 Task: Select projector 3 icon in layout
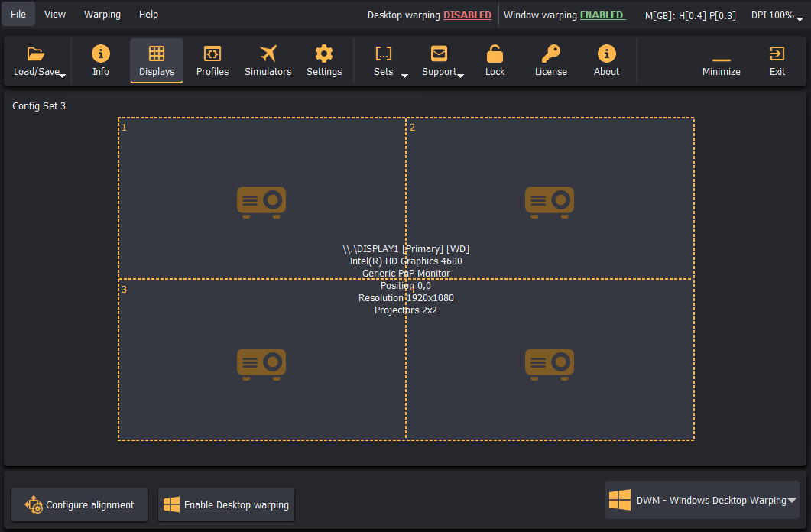[x=261, y=365]
